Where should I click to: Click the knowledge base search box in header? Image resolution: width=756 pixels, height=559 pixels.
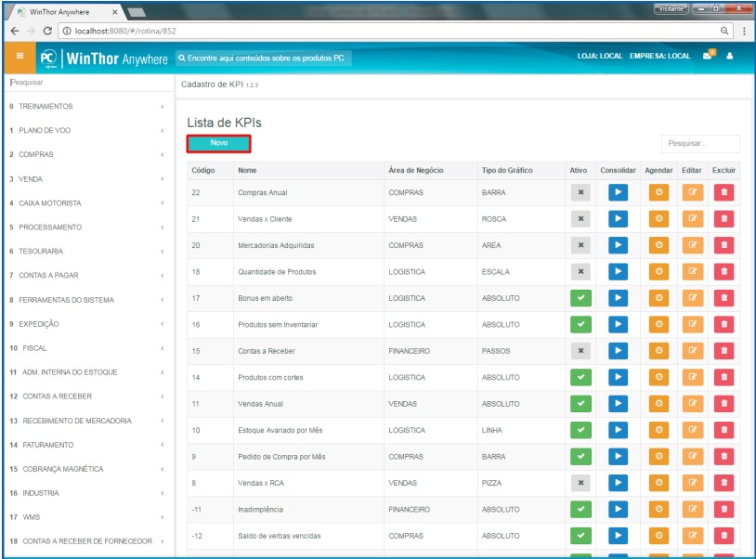click(263, 58)
